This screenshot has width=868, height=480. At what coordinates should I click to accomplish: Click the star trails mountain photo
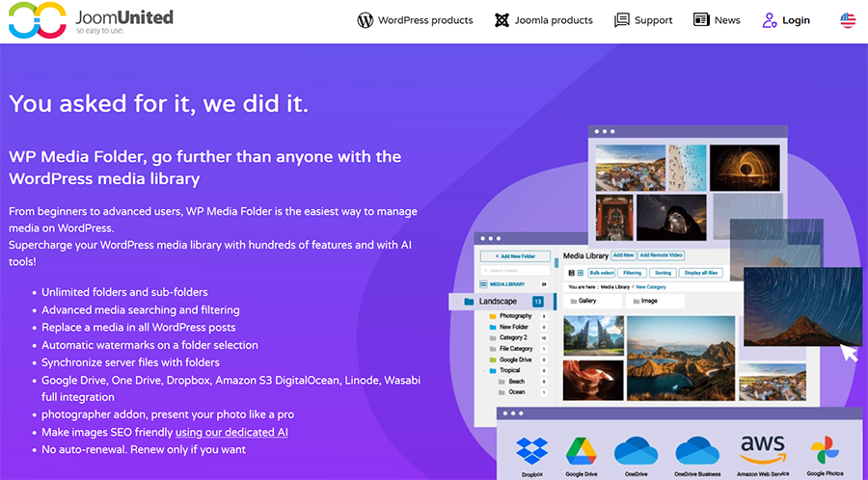(x=802, y=307)
